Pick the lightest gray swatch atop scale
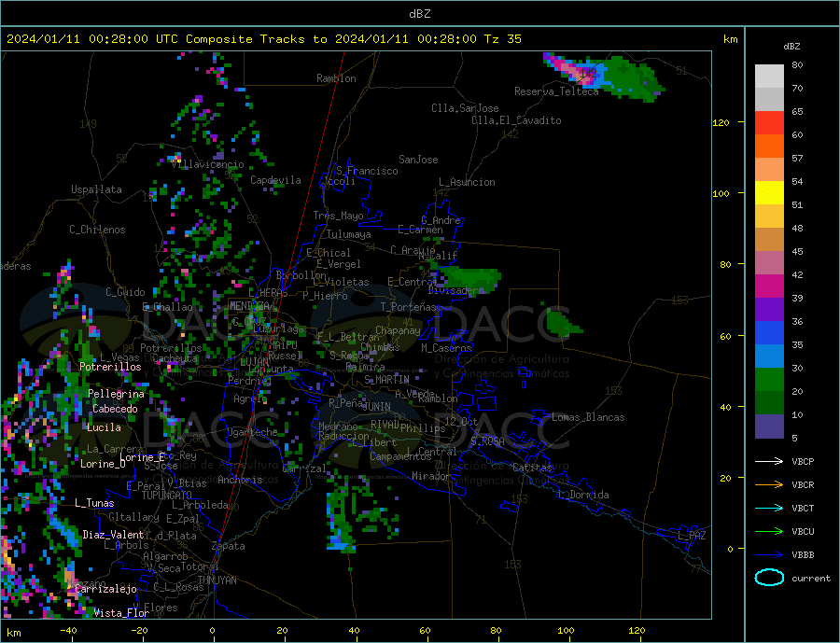Viewport: 840px width, 643px height. (x=769, y=77)
